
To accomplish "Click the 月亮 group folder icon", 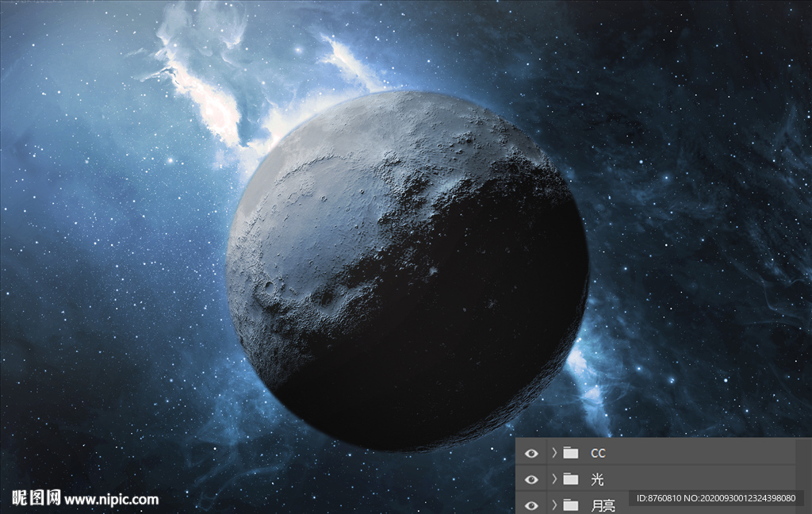I will (571, 504).
